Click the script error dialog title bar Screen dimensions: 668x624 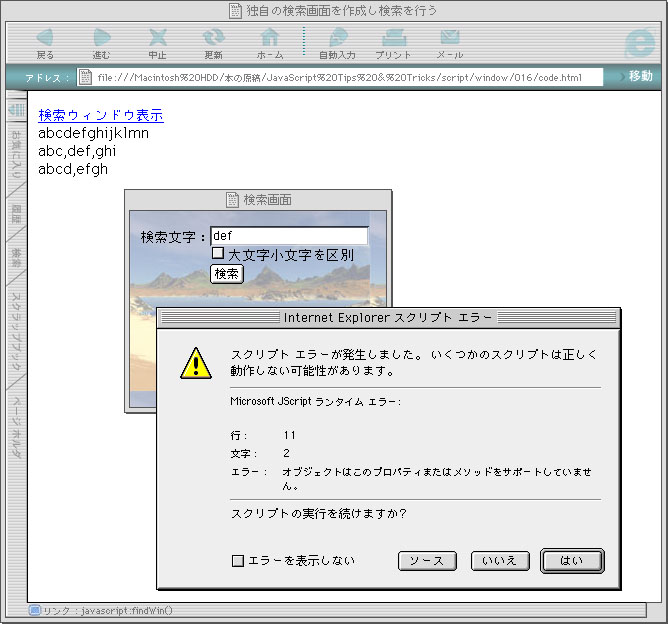pos(389,318)
